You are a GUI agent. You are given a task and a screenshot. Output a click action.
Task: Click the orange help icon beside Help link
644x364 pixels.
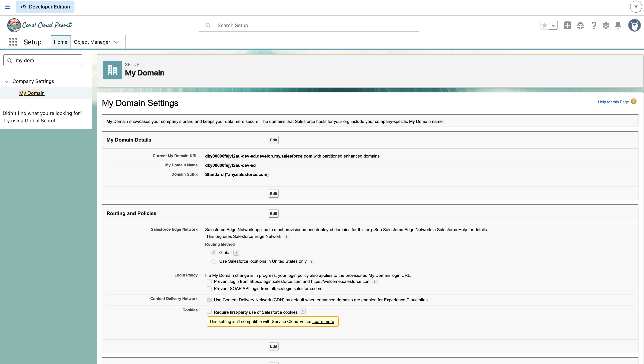[633, 101]
